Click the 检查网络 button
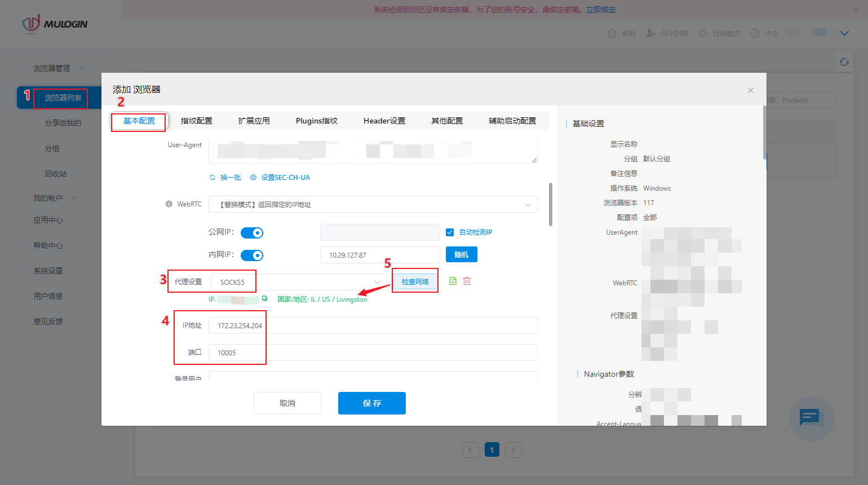The width and height of the screenshot is (868, 485). click(415, 281)
